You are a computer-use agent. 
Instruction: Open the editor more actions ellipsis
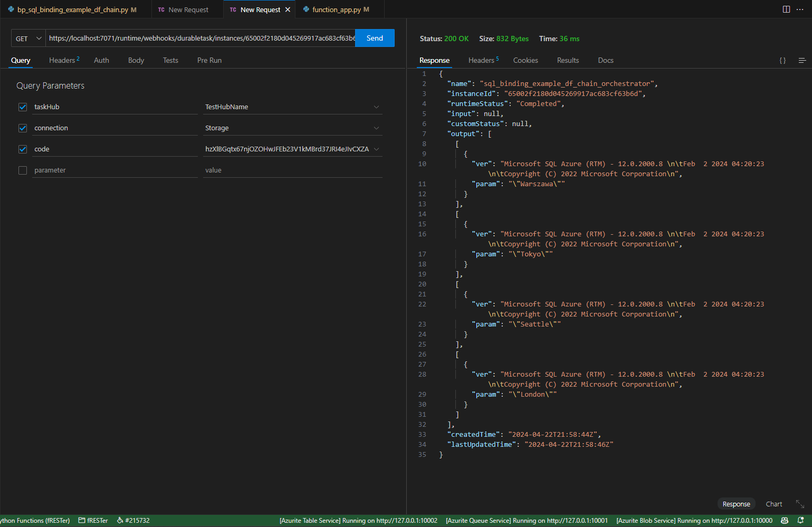coord(800,9)
